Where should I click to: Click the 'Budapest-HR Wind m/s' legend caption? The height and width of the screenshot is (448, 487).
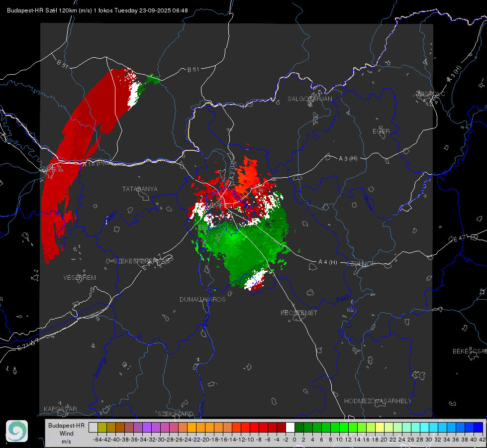66,434
